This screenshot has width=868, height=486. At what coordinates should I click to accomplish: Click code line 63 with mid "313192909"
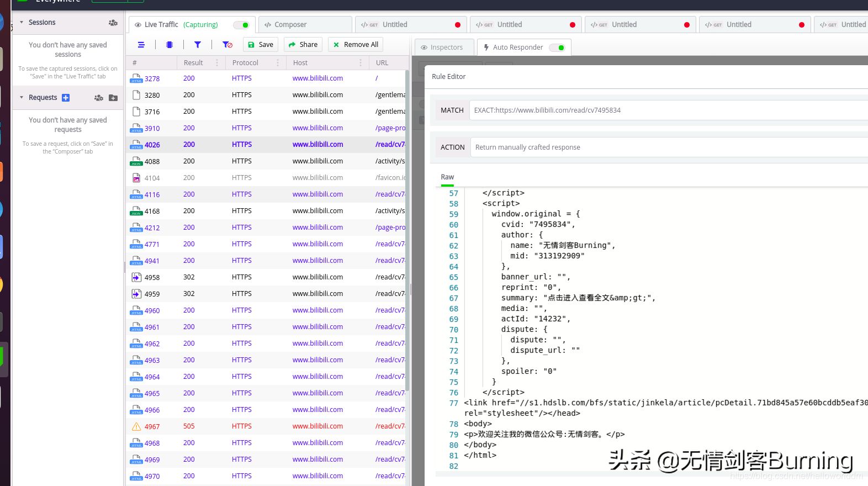(x=547, y=256)
